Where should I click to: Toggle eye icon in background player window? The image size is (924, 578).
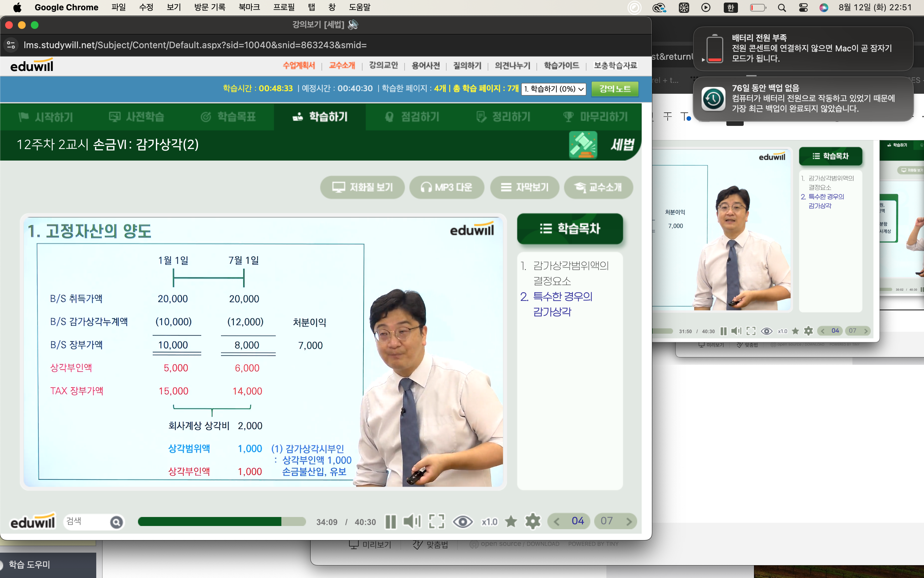click(766, 331)
